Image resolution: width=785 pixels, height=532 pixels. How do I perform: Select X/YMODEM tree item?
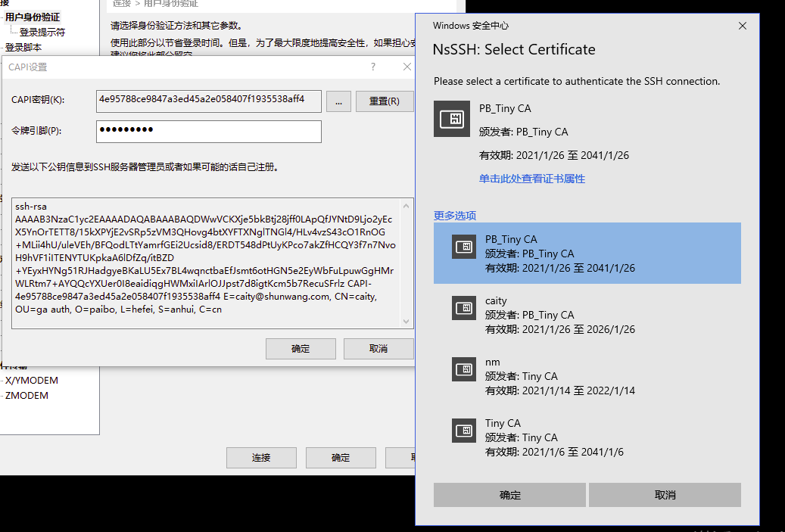pyautogui.click(x=32, y=381)
